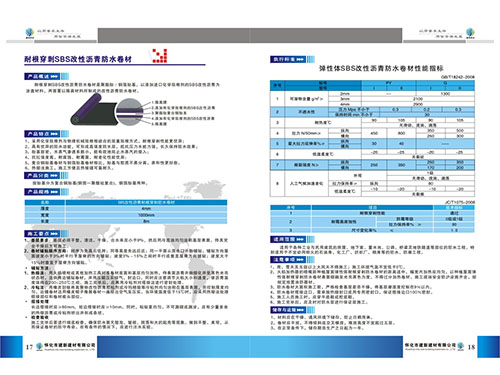500x375 pixels.
Task: Click the 1000mm width value in specs table
Action: [146, 215]
